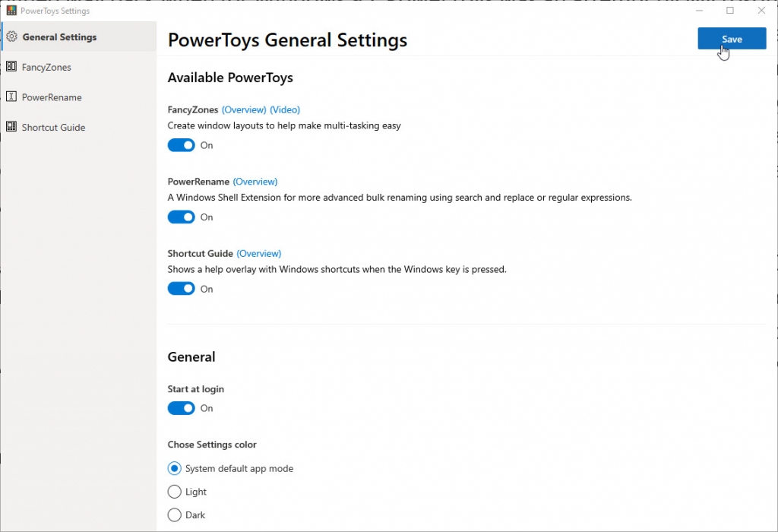This screenshot has height=532, width=778.
Task: Open the Shortcut Guide Overview link
Action: [259, 253]
